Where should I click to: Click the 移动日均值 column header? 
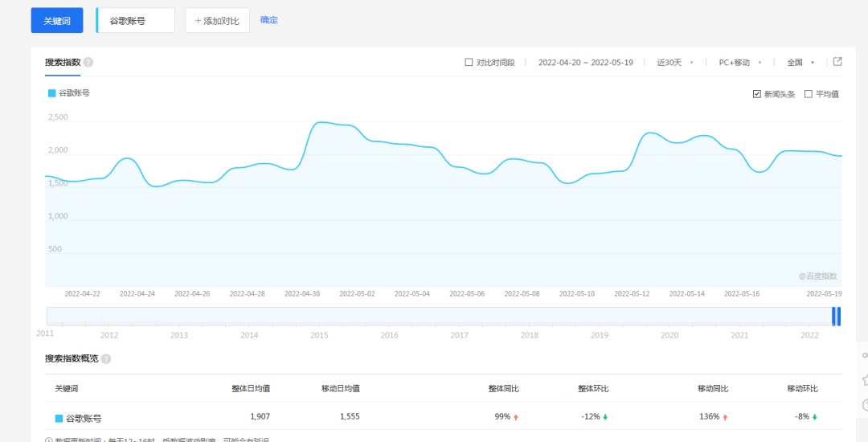[x=341, y=388]
